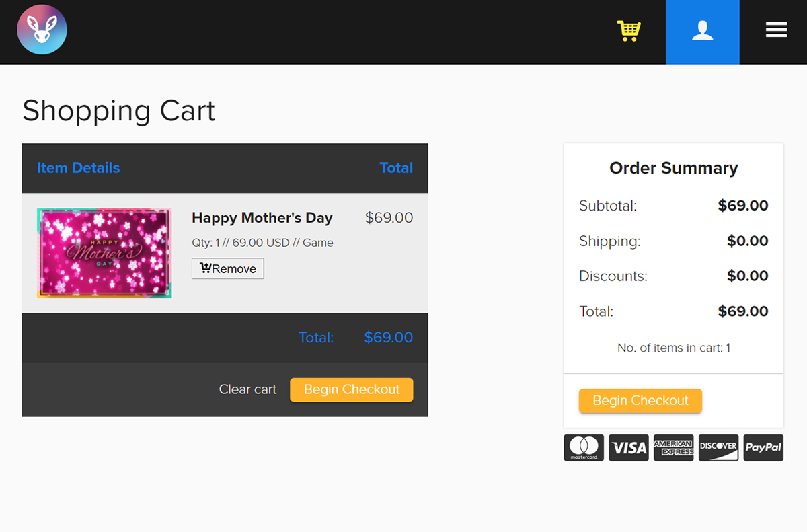This screenshot has height=532, width=807.
Task: Click the Happy Mother's Day item title
Action: (x=262, y=218)
